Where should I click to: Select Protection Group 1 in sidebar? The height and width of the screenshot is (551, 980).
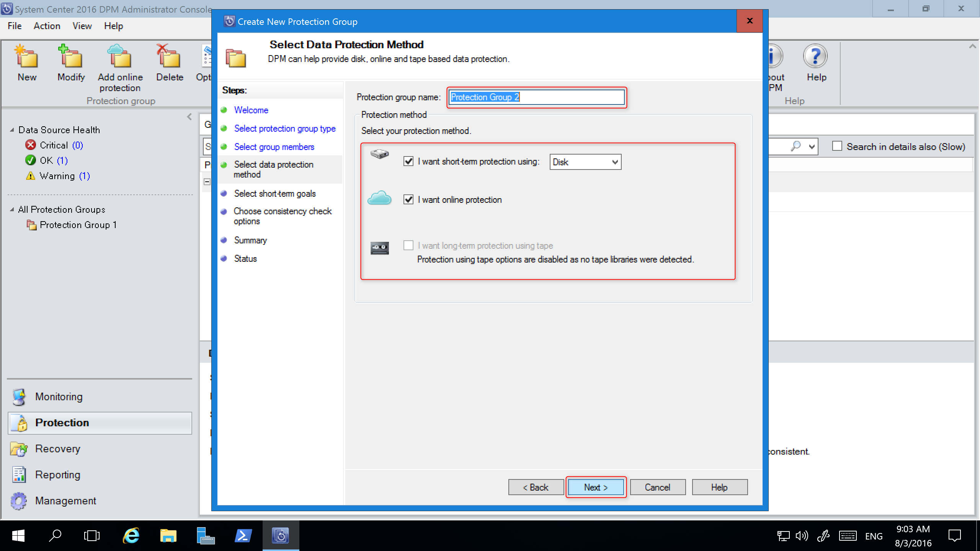tap(78, 225)
